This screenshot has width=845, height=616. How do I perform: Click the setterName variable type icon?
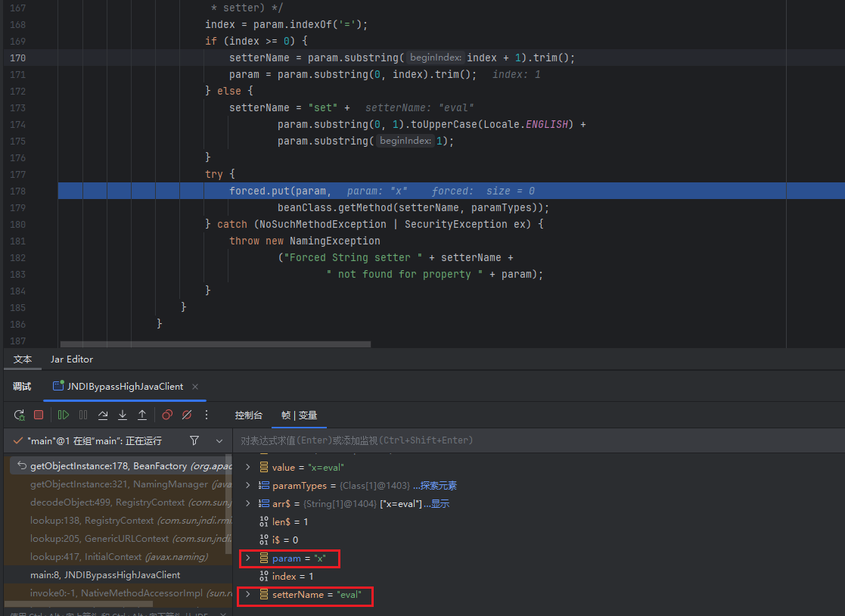pos(264,595)
